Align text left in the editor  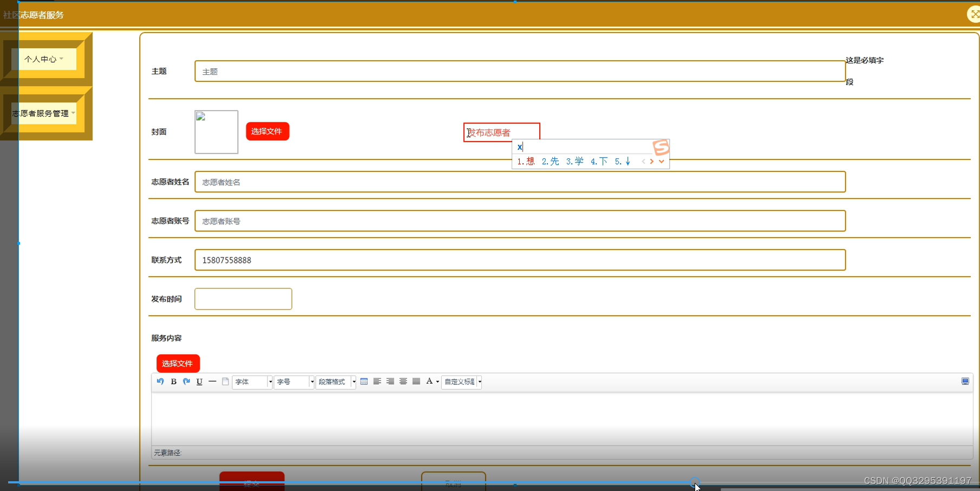377,382
